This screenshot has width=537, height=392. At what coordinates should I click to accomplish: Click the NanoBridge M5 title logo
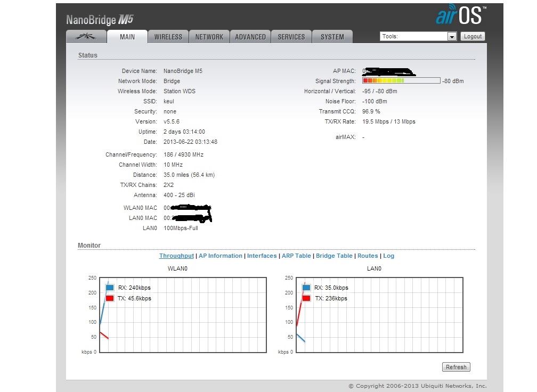(100, 20)
